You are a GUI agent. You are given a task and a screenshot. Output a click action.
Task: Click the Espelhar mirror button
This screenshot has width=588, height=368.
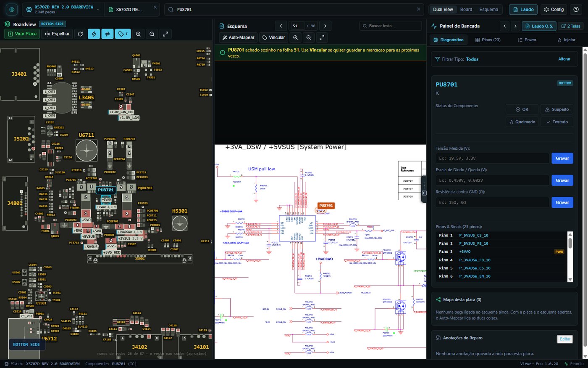coord(57,34)
